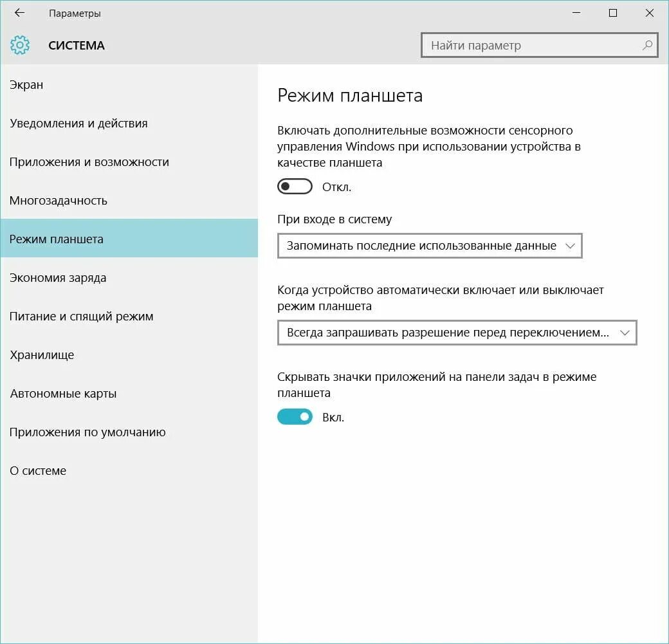Open the При входе в систему dropdown
669x644 pixels.
point(430,246)
